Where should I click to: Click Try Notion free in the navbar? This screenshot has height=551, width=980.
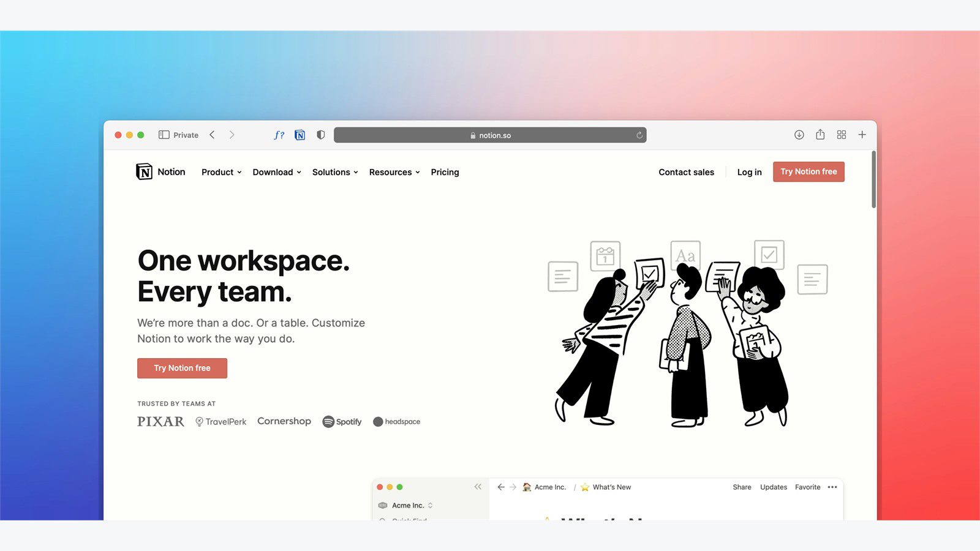coord(809,171)
